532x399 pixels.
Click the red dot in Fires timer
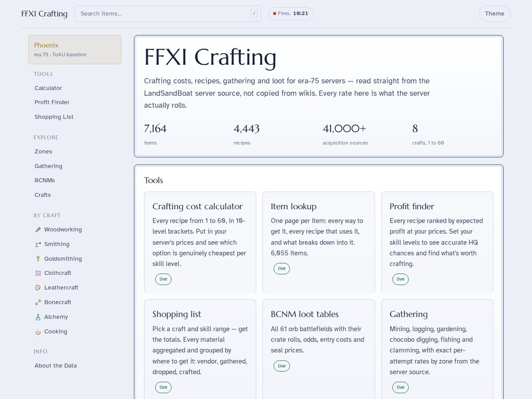click(x=275, y=14)
